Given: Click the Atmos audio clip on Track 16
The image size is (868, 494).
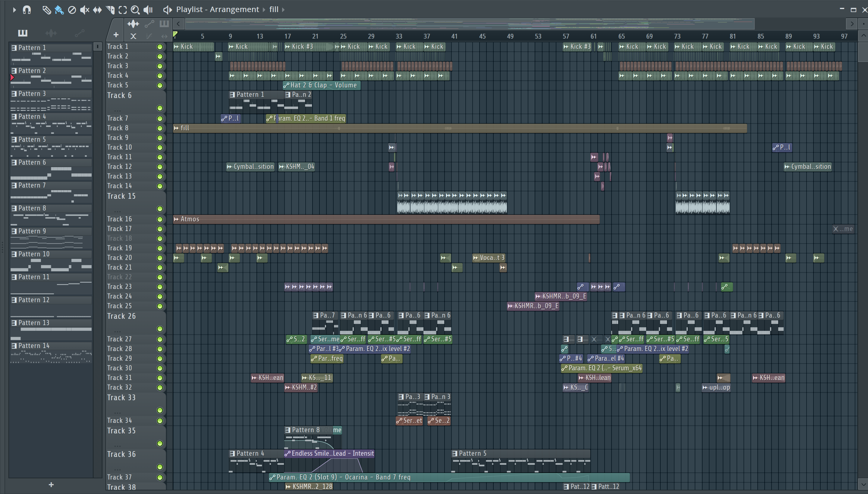Looking at the screenshot, I should (x=386, y=219).
